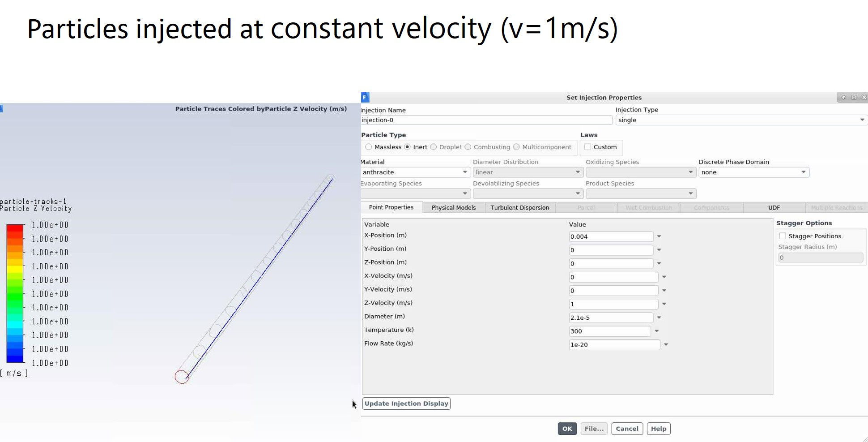The width and height of the screenshot is (868, 442).
Task: Click the Injection Name text field
Action: click(486, 120)
